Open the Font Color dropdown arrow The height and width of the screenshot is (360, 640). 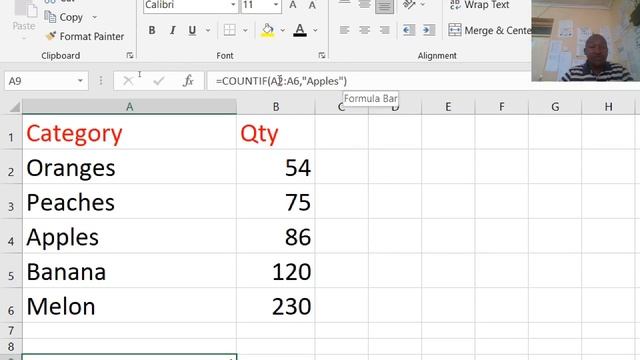[x=315, y=30]
